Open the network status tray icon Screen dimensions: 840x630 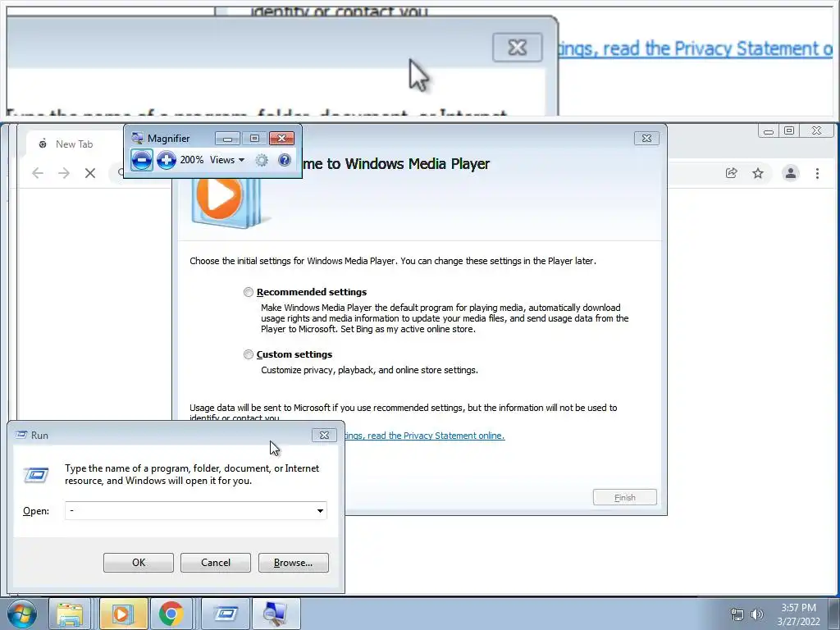coord(737,614)
